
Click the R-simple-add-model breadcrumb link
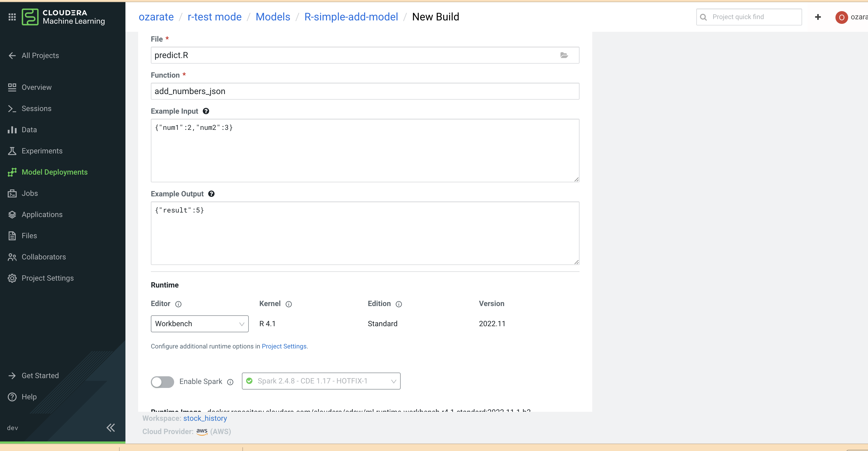351,17
